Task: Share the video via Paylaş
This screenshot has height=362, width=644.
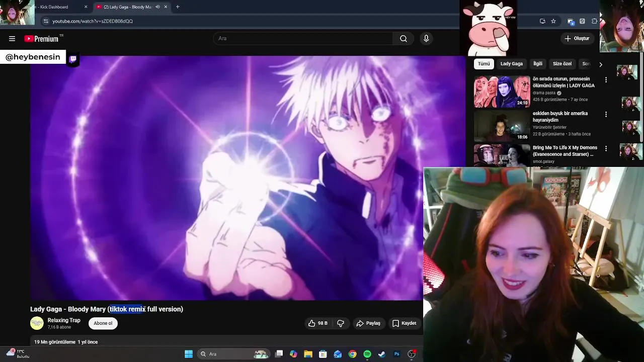Action: (x=368, y=323)
